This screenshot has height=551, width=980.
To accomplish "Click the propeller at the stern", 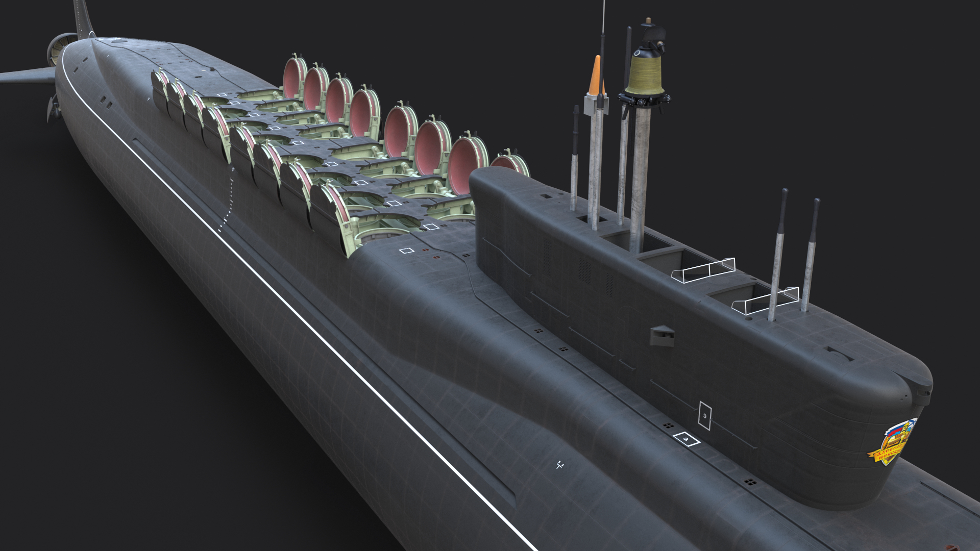I will click(x=58, y=49).
